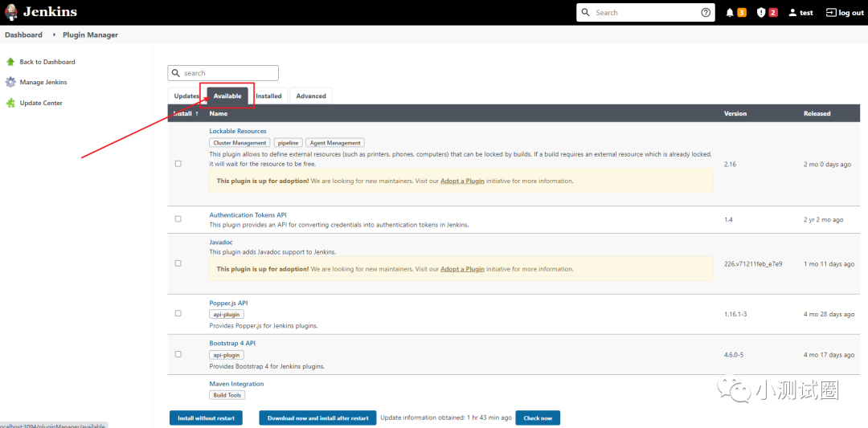The image size is (868, 428).
Task: Click the Dashboard breadcrumb
Action: [x=23, y=35]
